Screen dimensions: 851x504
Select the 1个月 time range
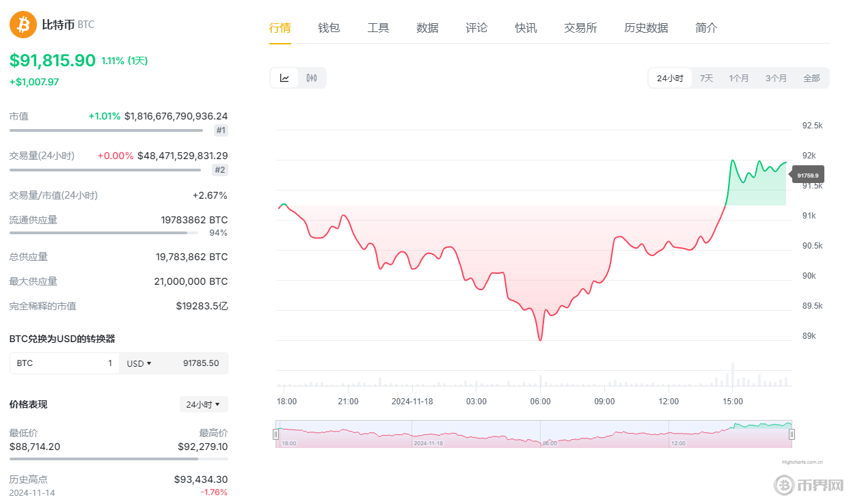(738, 78)
